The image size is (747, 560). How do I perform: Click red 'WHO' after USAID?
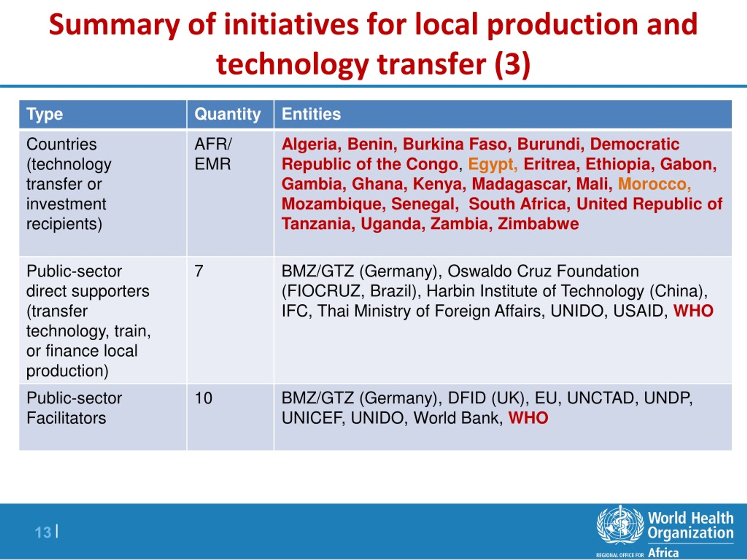pos(693,311)
